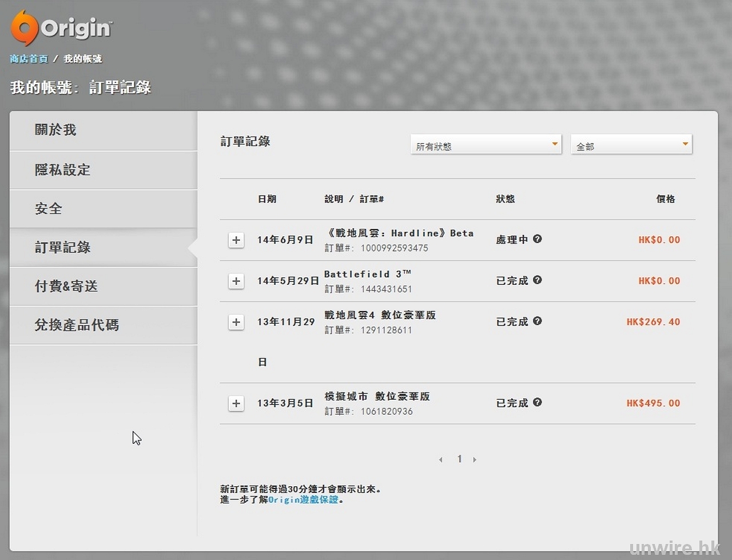Expand the Hardline Beta order row

tap(236, 240)
